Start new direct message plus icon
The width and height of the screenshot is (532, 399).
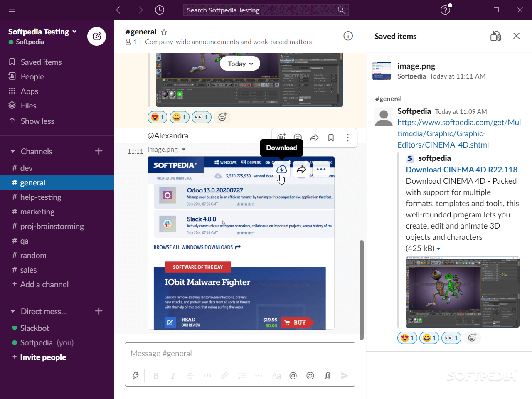point(99,311)
